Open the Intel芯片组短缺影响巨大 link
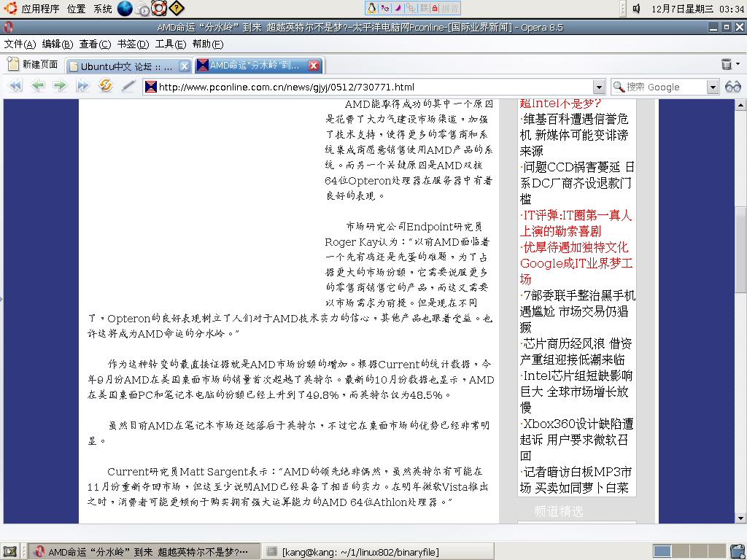This screenshot has width=747, height=560. point(576,392)
